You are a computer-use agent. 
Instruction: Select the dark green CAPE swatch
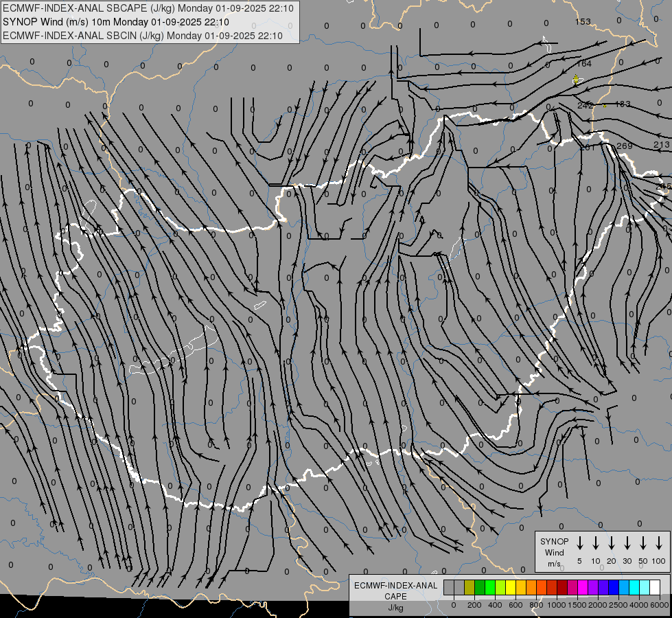pos(480,587)
